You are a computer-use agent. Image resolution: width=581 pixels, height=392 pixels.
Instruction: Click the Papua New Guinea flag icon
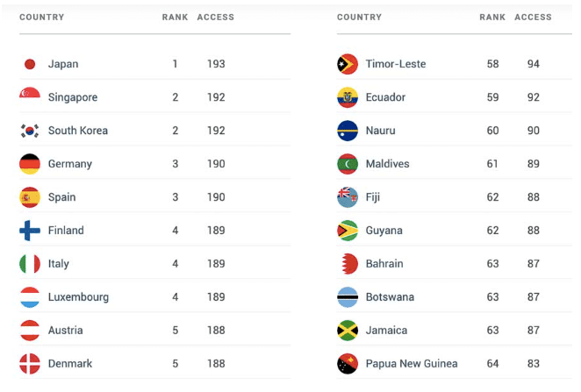pos(348,364)
